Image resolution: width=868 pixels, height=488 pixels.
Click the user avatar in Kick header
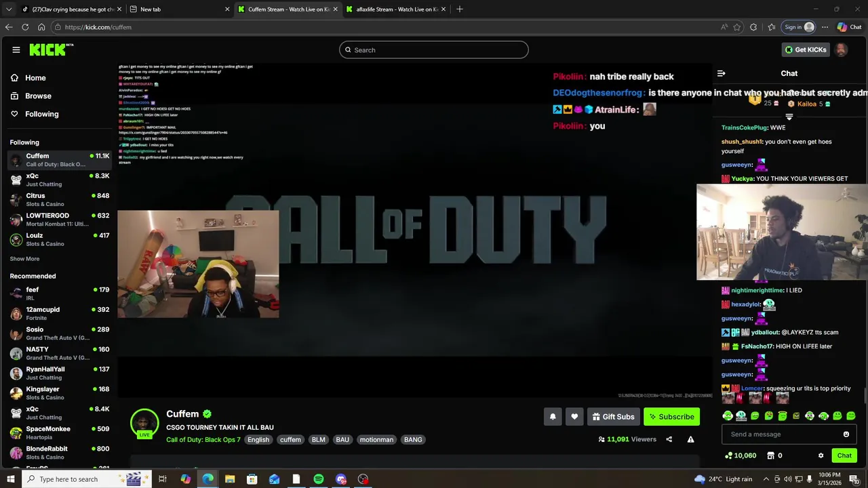point(841,49)
